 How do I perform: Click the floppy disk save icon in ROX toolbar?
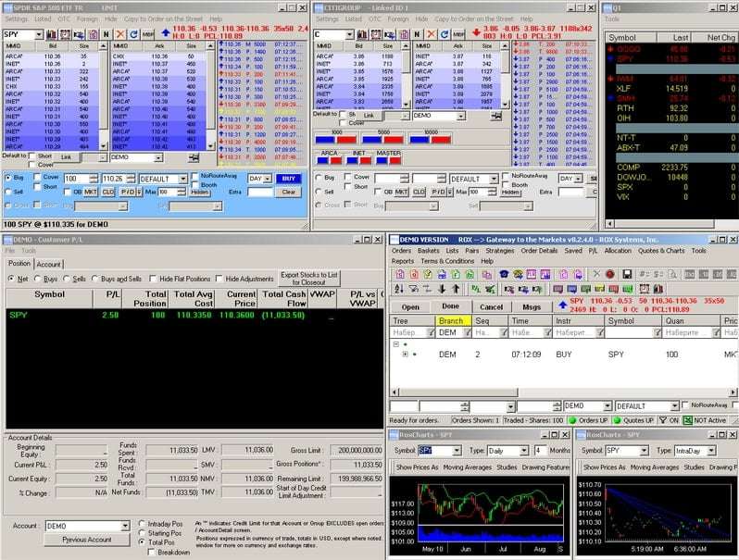click(x=627, y=274)
